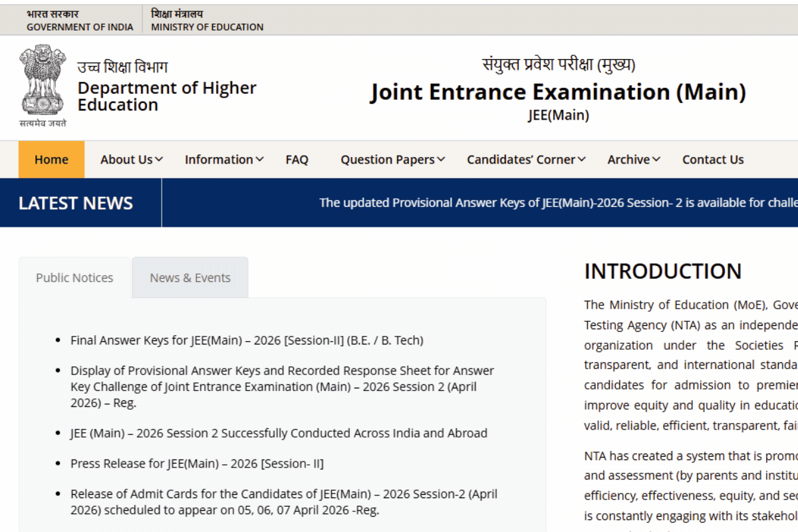Switch to the News & Events tab
Image resolution: width=798 pixels, height=532 pixels.
pyautogui.click(x=190, y=278)
